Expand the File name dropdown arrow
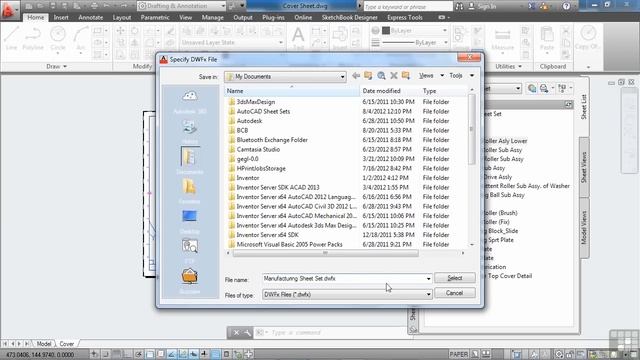Image resolution: width=640 pixels, height=360 pixels. tap(428, 279)
